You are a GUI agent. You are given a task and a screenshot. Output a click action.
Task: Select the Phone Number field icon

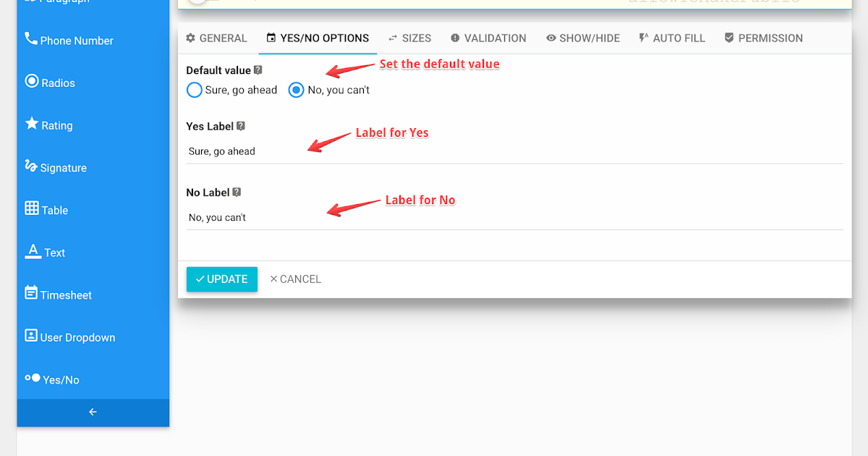(30, 40)
